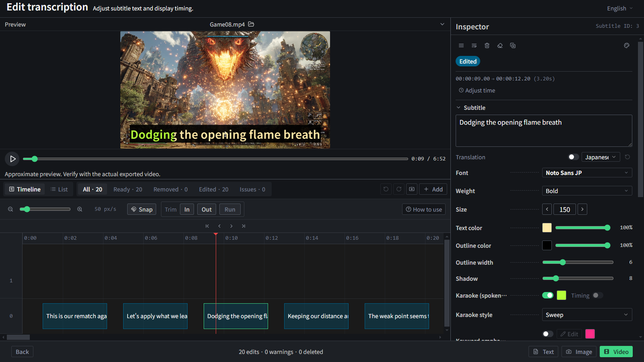The image size is (644, 362).
Task: Edit the keyword emphasis with Edit button
Action: coord(569,334)
